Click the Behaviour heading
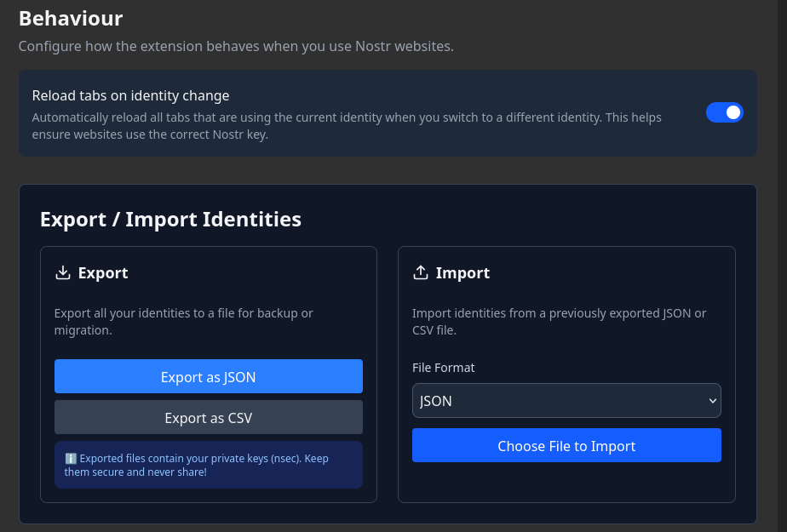The width and height of the screenshot is (787, 532). pos(71,18)
